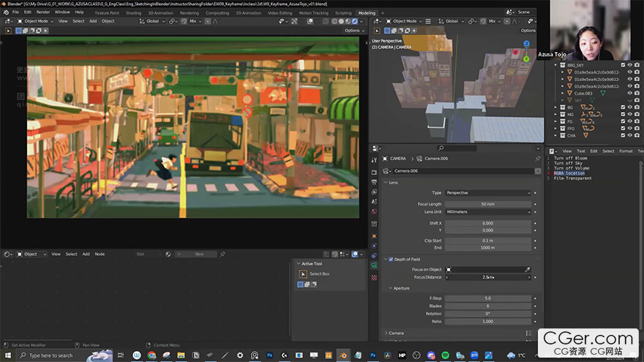Pick focus object with the eyedropper icon
644x362 pixels.
(527, 270)
